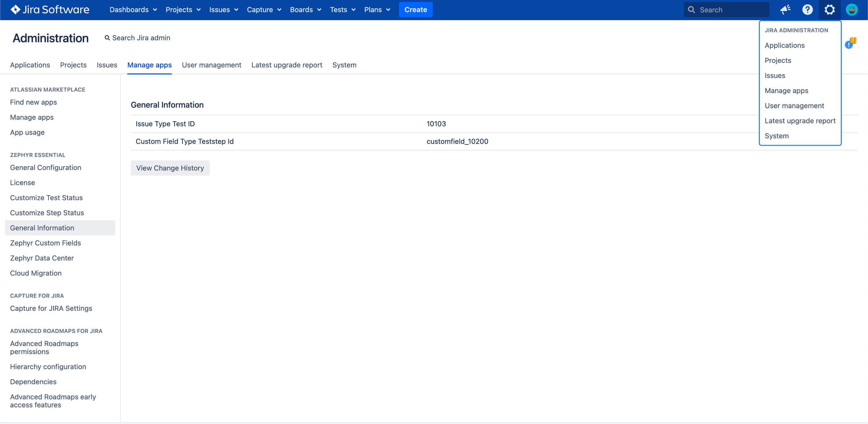Switch to the User management tab
Screen dimensions: 868x424
coord(211,65)
